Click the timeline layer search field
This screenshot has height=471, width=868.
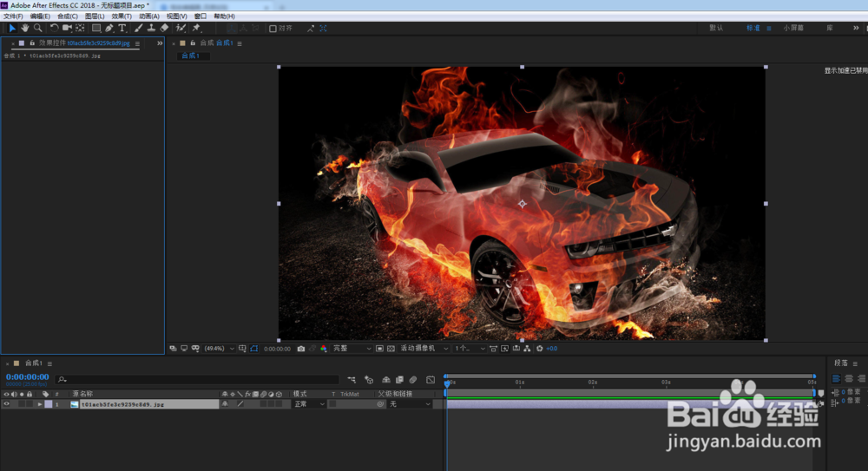pyautogui.click(x=198, y=380)
